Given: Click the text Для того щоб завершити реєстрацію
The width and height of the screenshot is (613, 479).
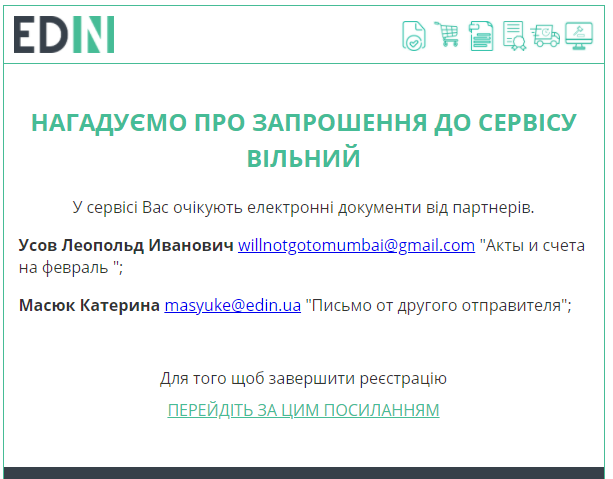Looking at the screenshot, I should pyautogui.click(x=303, y=379).
